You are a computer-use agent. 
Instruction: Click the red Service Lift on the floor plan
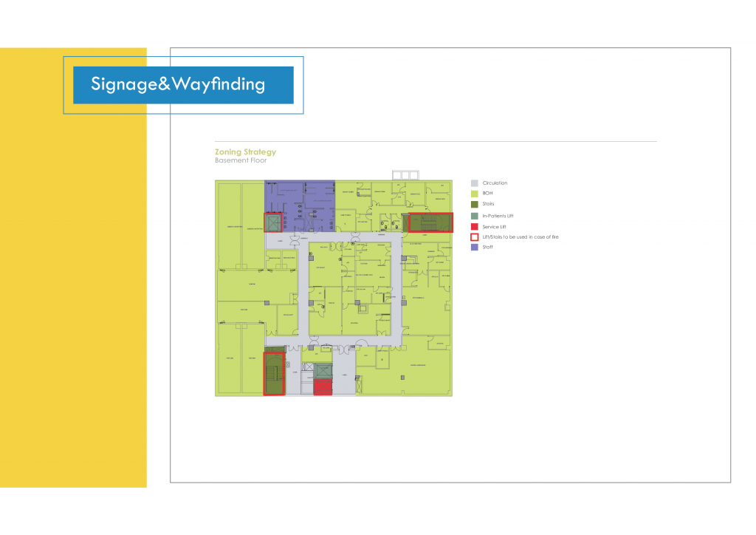[323, 387]
